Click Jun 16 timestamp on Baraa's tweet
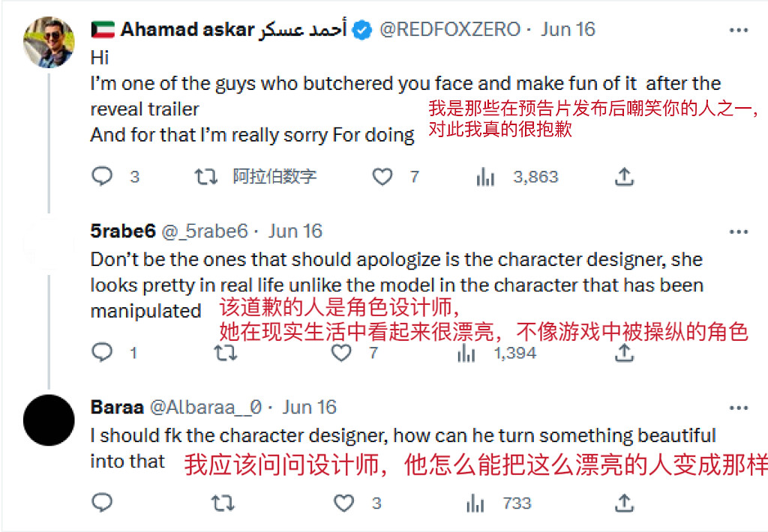 [x=309, y=406]
